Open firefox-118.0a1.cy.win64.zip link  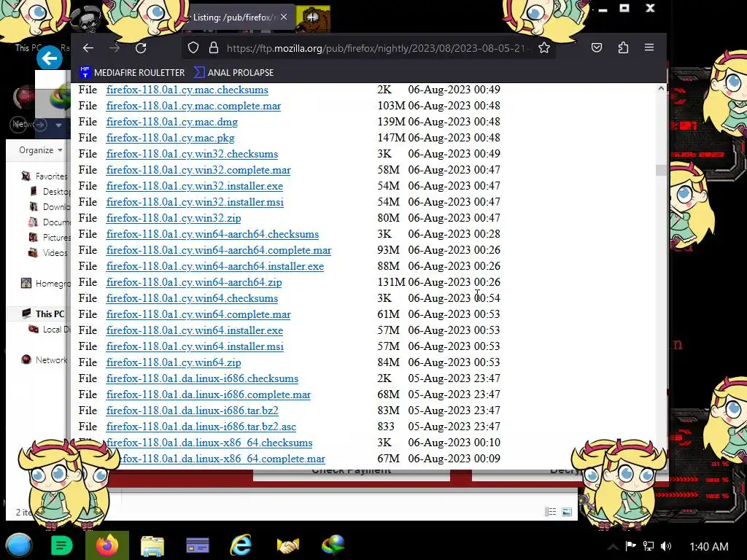pyautogui.click(x=174, y=362)
